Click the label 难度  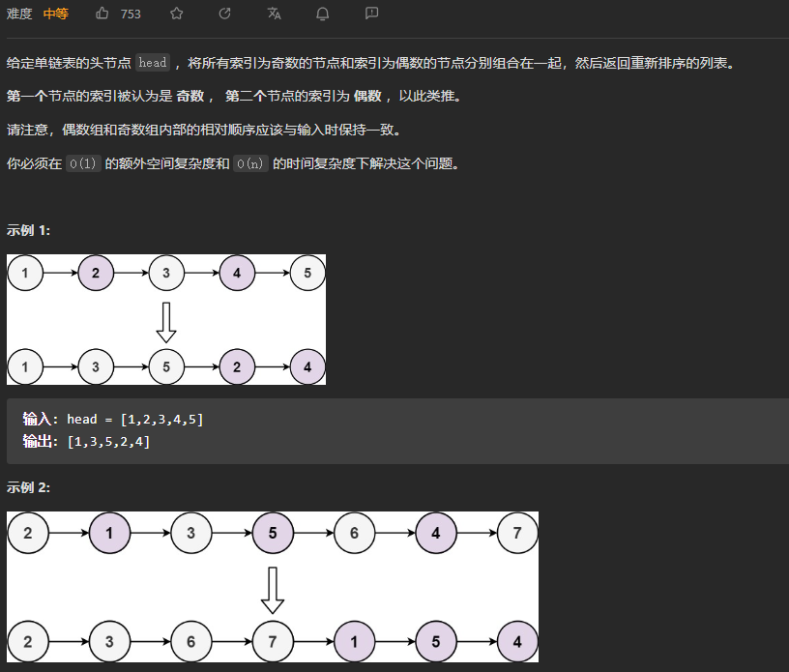click(19, 14)
